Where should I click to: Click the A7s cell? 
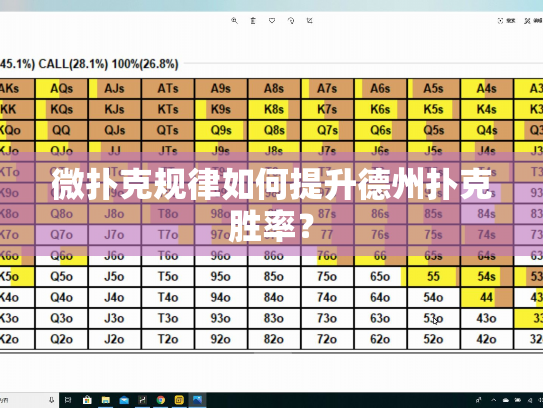click(327, 89)
